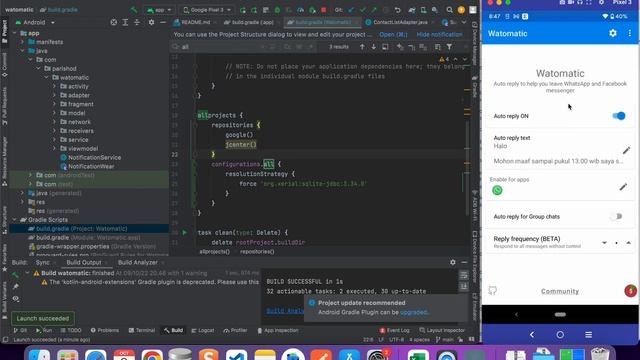The width and height of the screenshot is (640, 360).
Task: Collapse the Gradle Scripts node
Action: click(14, 220)
